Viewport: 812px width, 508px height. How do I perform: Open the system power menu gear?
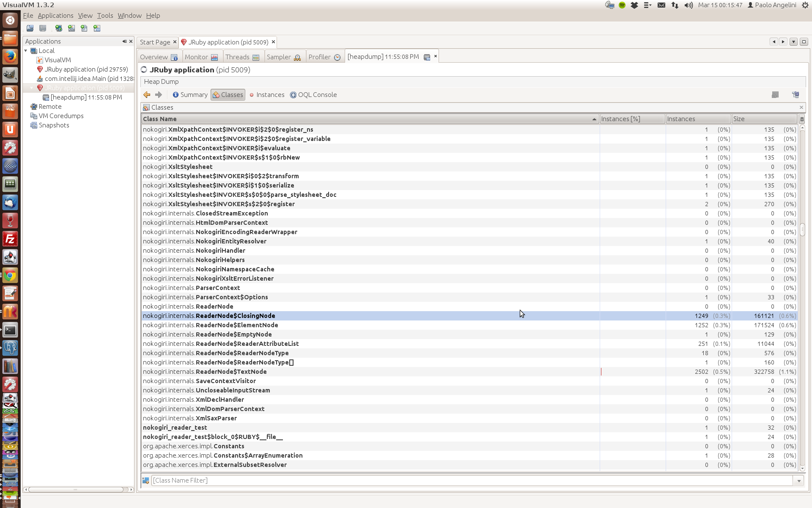[805, 6]
